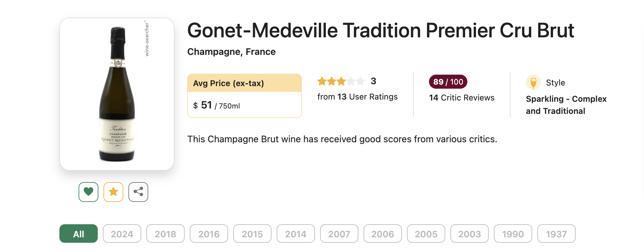The image size is (644, 252).
Task: Click the wine bottle thumbnail image
Action: point(117,94)
